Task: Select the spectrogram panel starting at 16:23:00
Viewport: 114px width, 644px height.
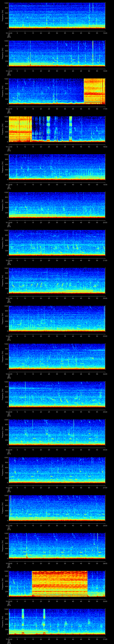Action: coord(57,356)
